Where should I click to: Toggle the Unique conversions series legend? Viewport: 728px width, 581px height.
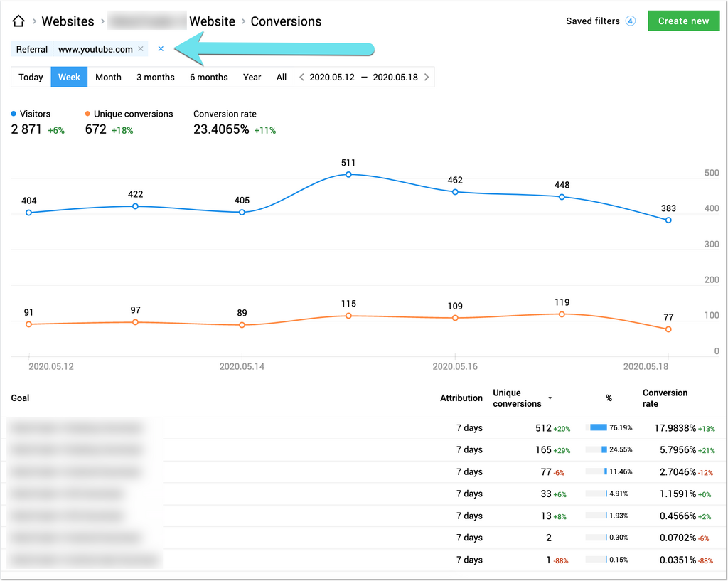pos(128,114)
